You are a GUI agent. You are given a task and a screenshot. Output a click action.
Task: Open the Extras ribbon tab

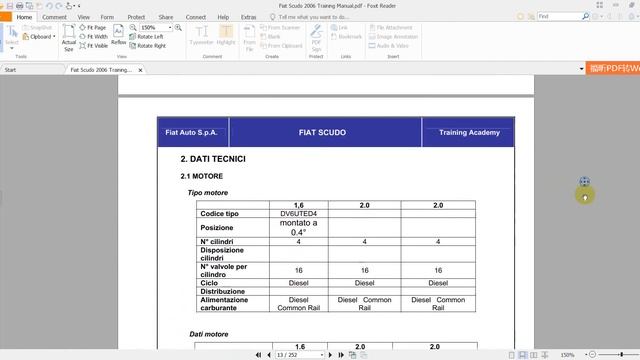249,17
